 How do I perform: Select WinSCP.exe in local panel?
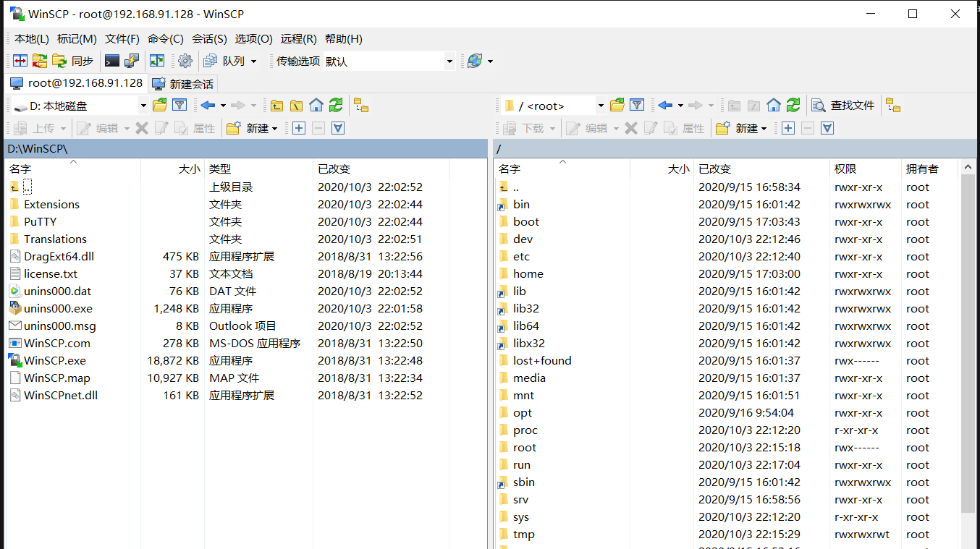coord(55,360)
